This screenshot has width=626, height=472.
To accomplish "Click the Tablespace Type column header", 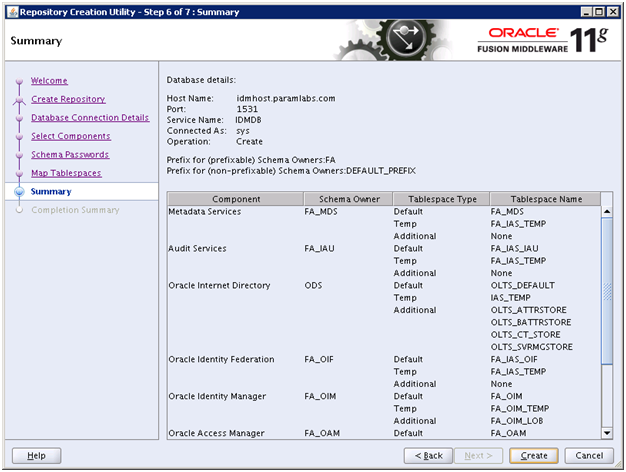I will 442,199.
